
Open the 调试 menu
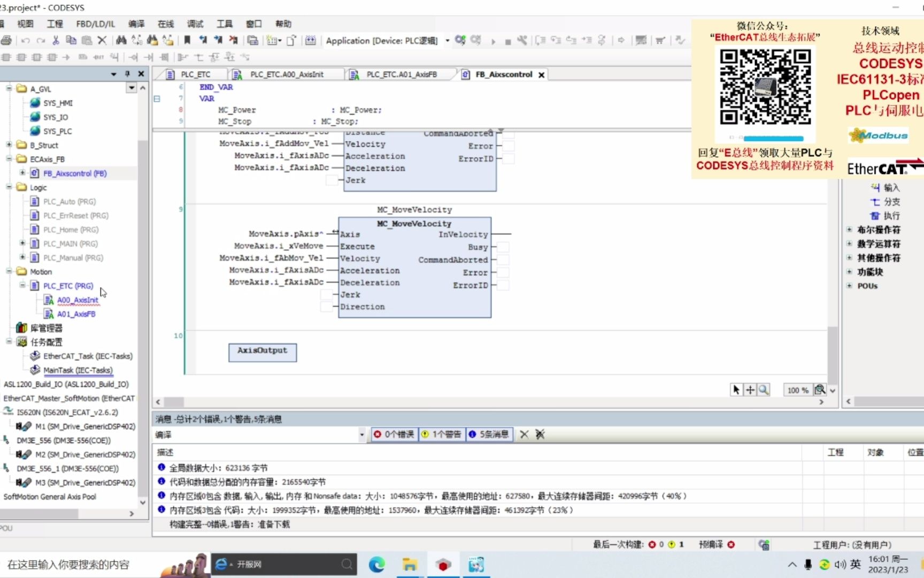point(195,24)
